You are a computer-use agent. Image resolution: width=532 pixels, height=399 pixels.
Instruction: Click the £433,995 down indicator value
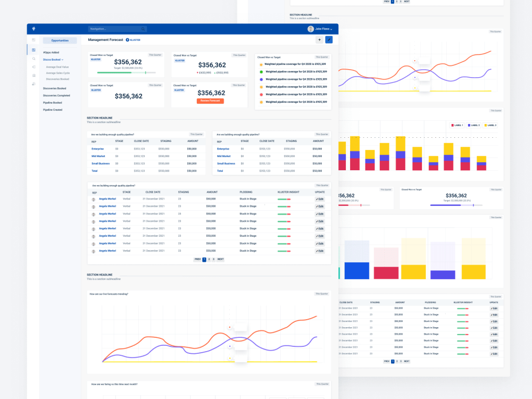(204, 73)
